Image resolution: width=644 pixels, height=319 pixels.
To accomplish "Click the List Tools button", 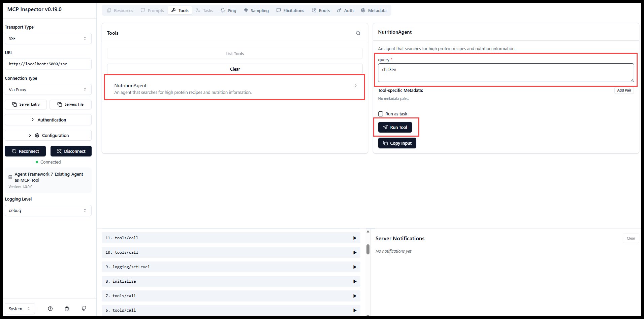I will click(x=235, y=53).
